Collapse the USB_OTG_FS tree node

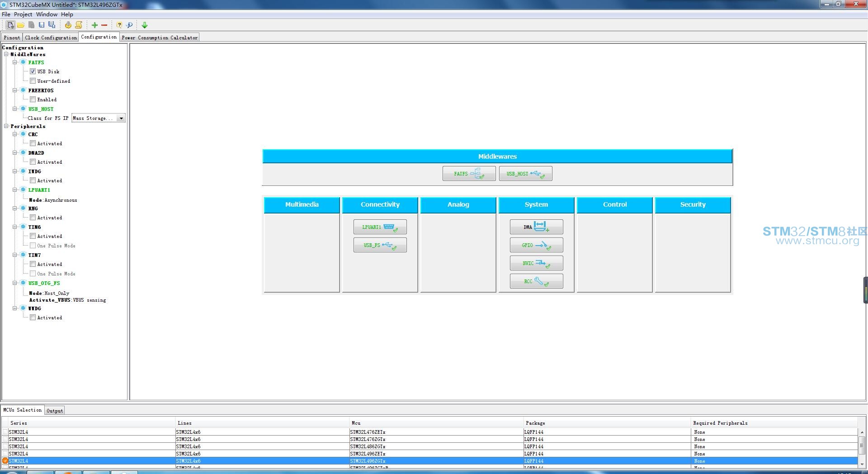point(14,283)
